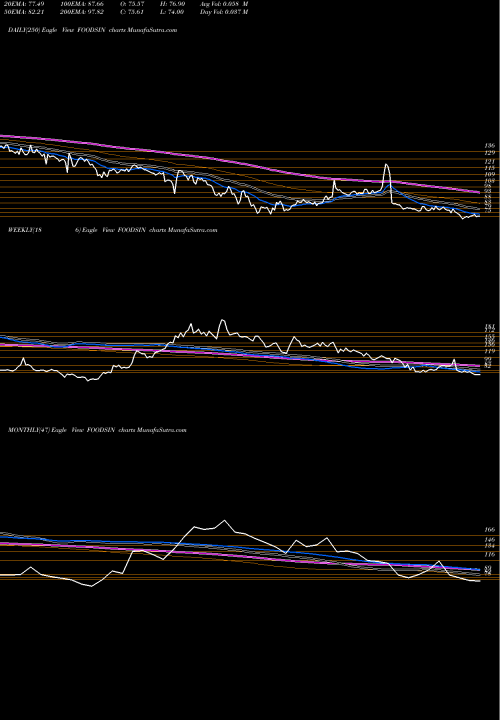
Task: Click the open price O: 75.57
Action: [132, 3]
